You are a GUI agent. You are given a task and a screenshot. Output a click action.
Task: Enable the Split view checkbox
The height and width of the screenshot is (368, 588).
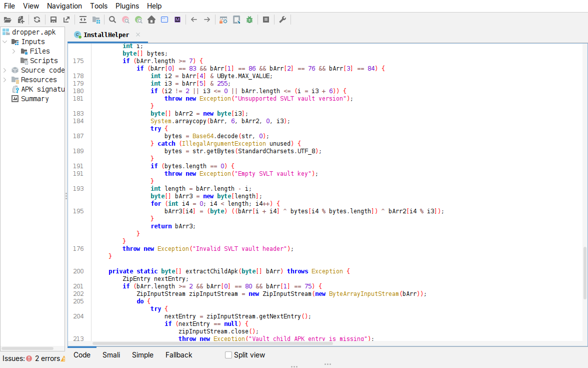point(228,355)
